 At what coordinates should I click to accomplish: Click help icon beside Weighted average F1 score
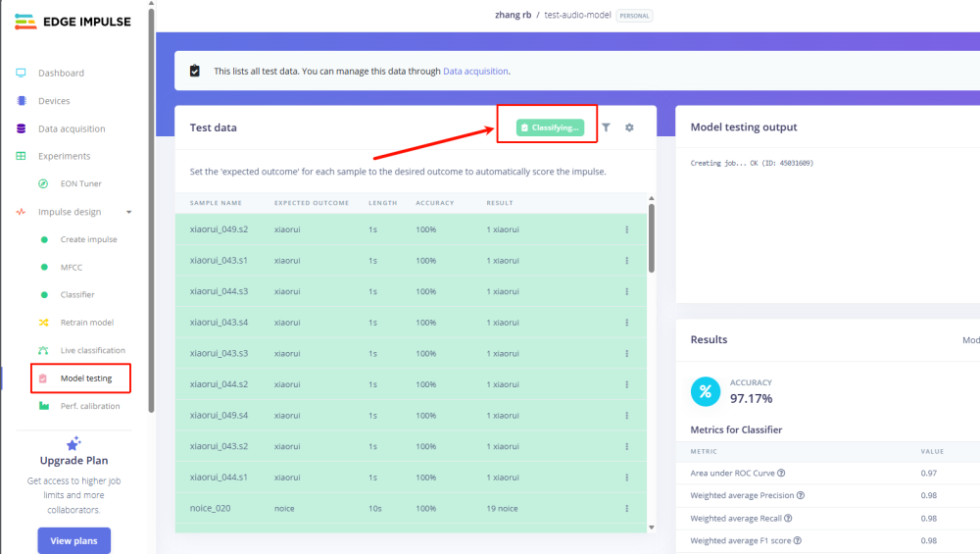(798, 540)
